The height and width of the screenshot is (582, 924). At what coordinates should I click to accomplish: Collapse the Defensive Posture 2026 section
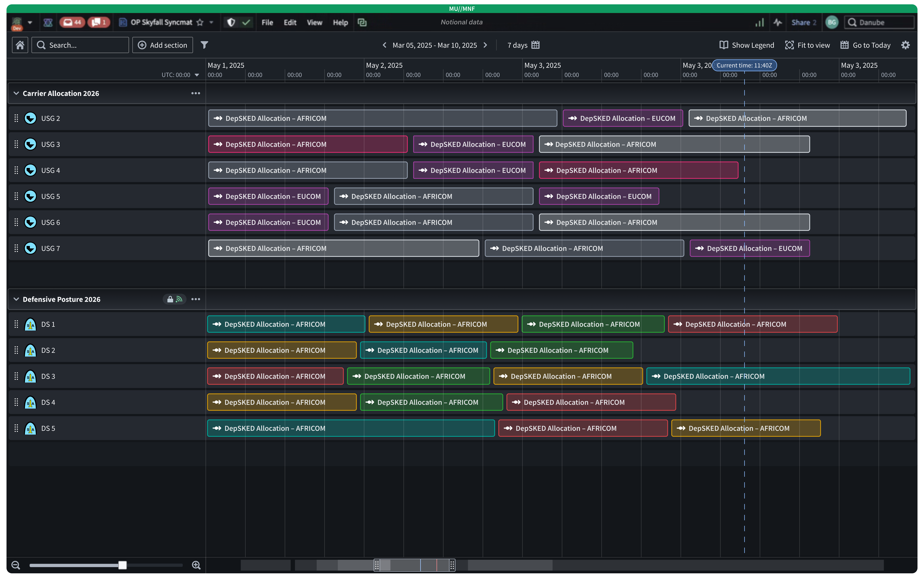tap(16, 299)
